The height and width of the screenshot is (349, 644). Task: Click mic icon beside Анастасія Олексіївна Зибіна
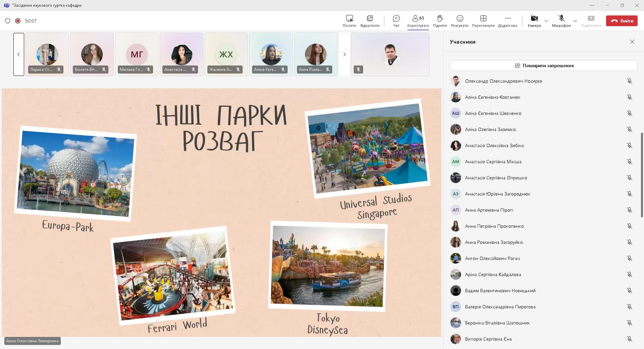[630, 145]
